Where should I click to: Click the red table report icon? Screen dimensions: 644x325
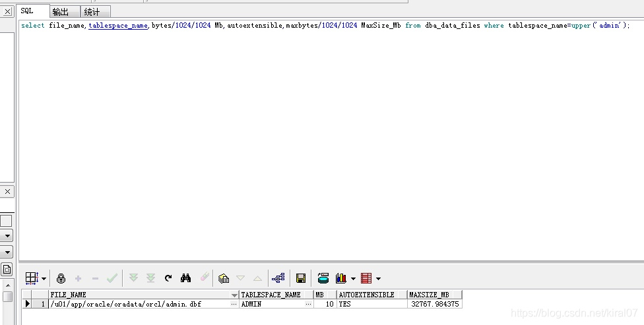[366, 278]
